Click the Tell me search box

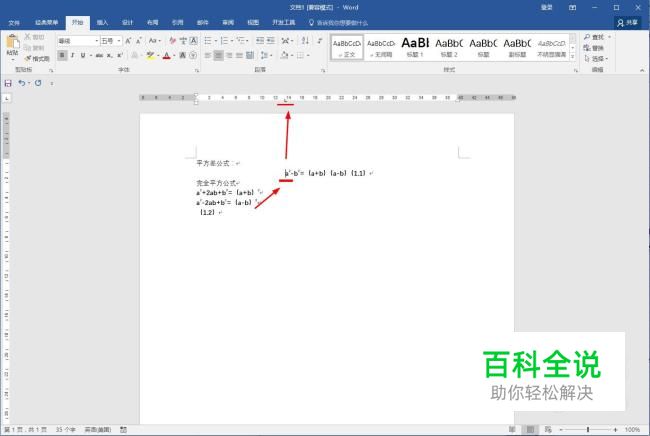338,23
